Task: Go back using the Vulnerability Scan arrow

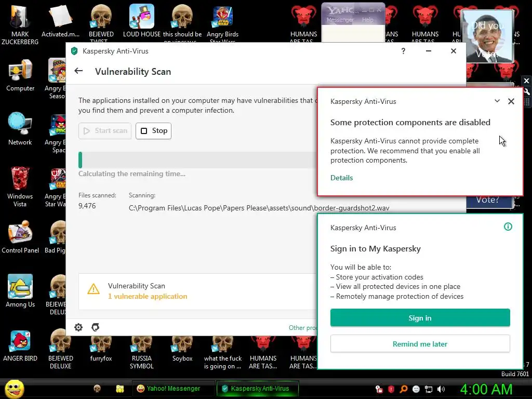Action: click(78, 71)
